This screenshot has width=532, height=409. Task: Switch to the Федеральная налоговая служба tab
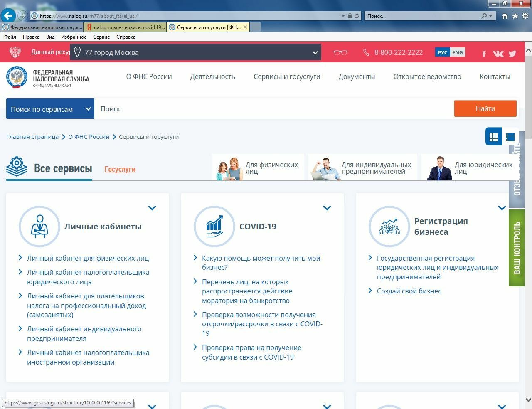pos(42,27)
